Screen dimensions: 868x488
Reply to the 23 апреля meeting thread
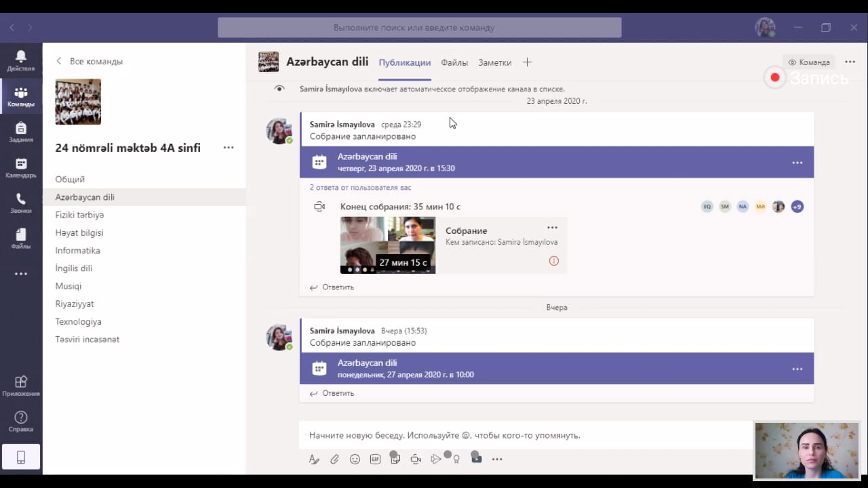pos(332,287)
